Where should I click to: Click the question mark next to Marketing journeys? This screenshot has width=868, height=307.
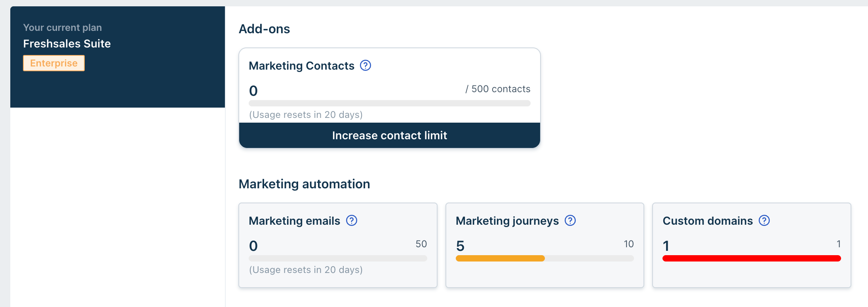point(570,220)
